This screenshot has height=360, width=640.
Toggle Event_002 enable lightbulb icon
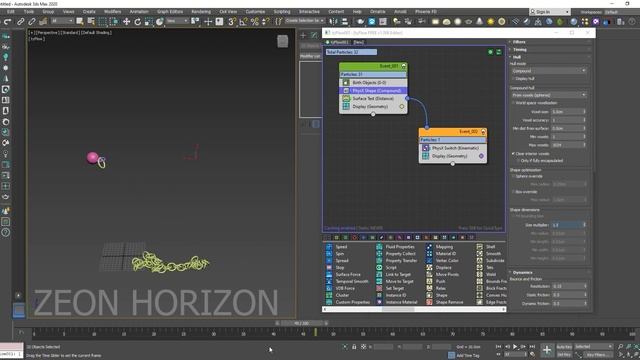(483, 132)
